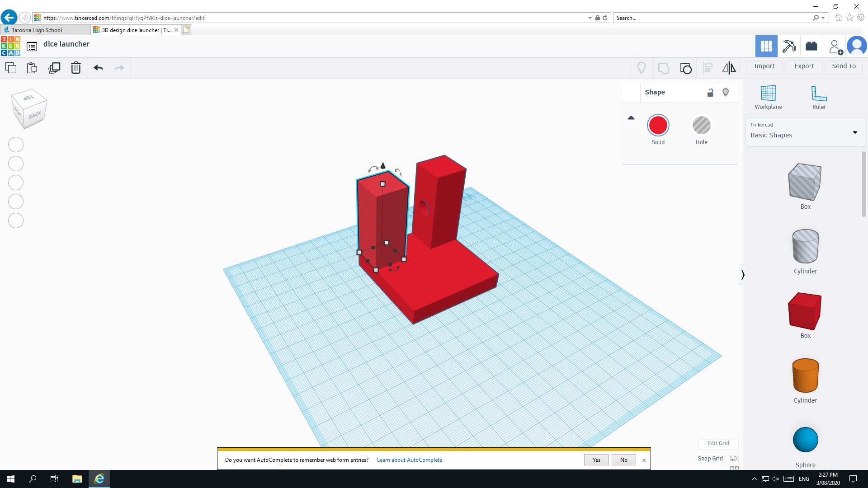
Task: Open Windows Start menu
Action: click(x=11, y=479)
